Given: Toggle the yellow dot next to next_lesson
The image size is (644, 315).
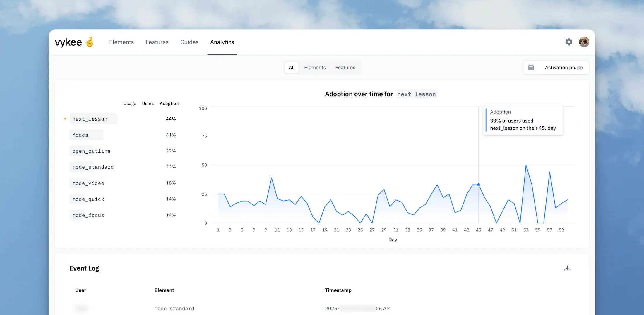Looking at the screenshot, I should click(65, 118).
